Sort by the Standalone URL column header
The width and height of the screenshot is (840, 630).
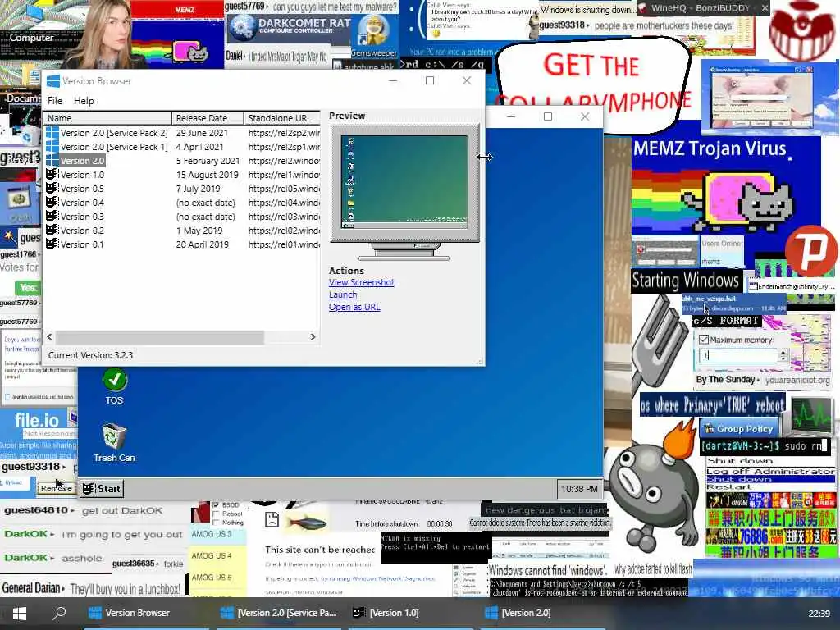point(282,118)
